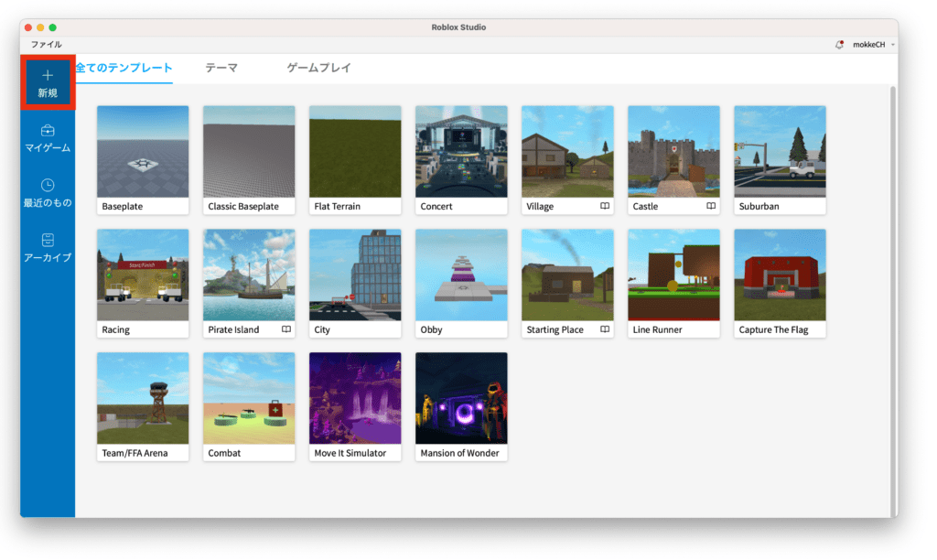Click the book icon on Starting Place
This screenshot has width=937, height=560.
[604, 329]
